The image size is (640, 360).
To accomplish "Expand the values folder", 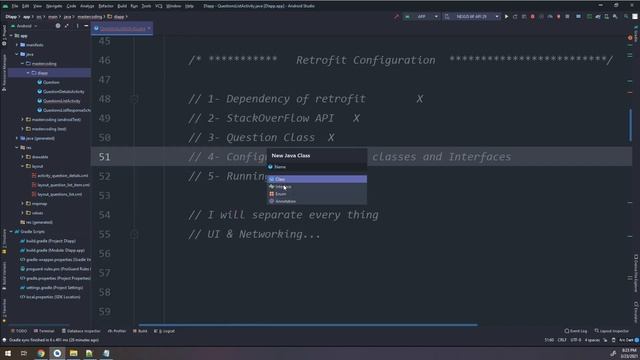I will coord(22,213).
